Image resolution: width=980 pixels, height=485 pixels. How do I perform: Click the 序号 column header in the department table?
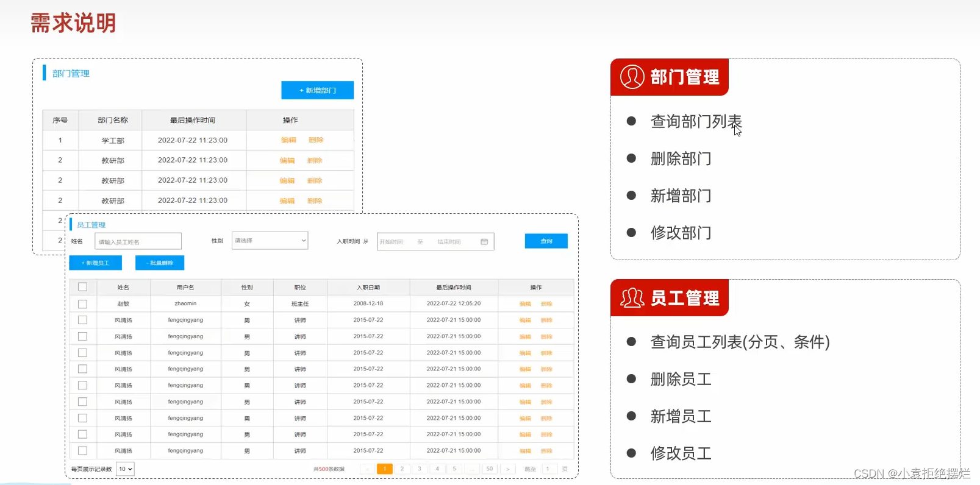[60, 121]
